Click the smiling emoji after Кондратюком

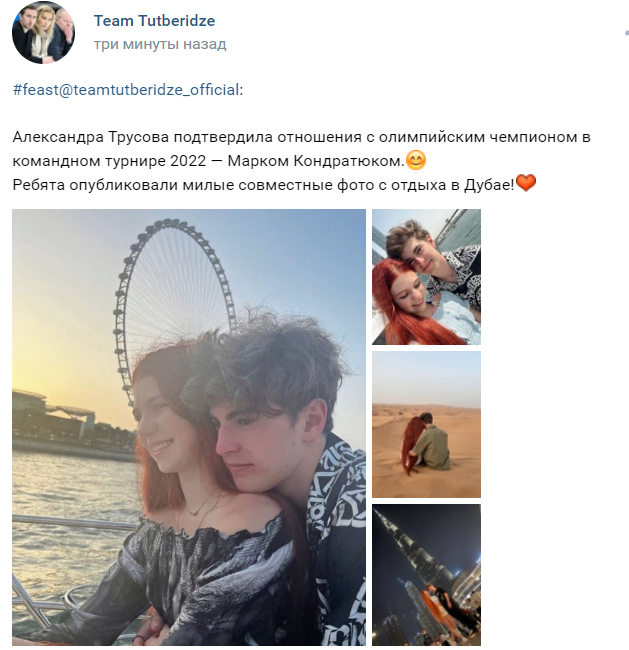click(416, 160)
